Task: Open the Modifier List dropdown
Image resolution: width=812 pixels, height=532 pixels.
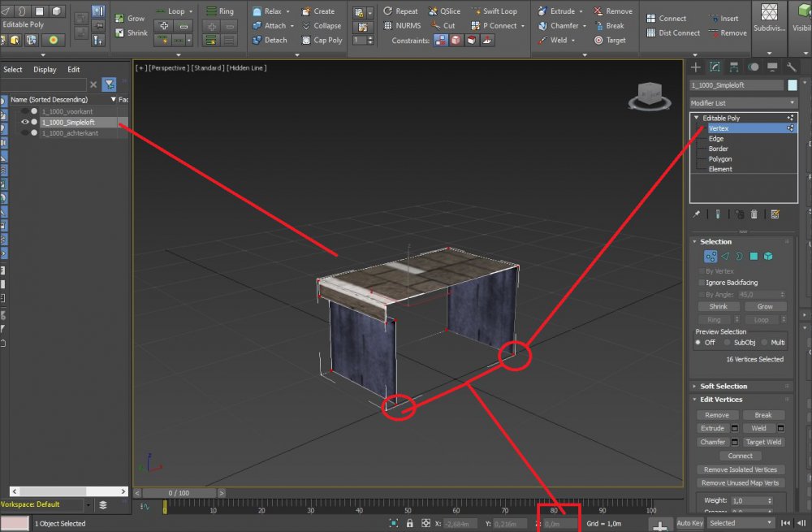Action: [x=743, y=103]
